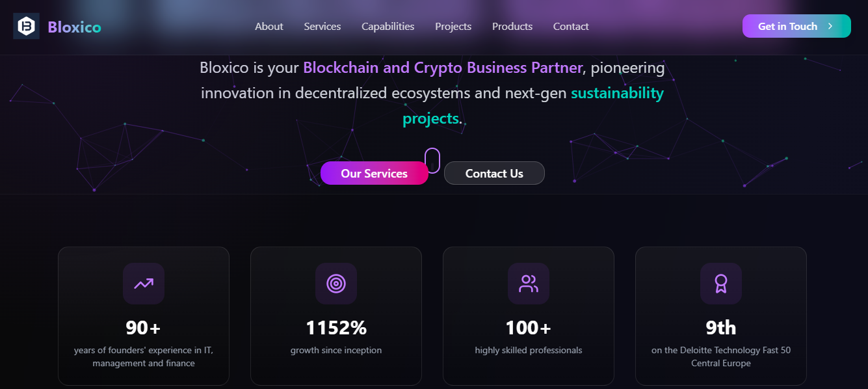Open the About menu item

[269, 27]
